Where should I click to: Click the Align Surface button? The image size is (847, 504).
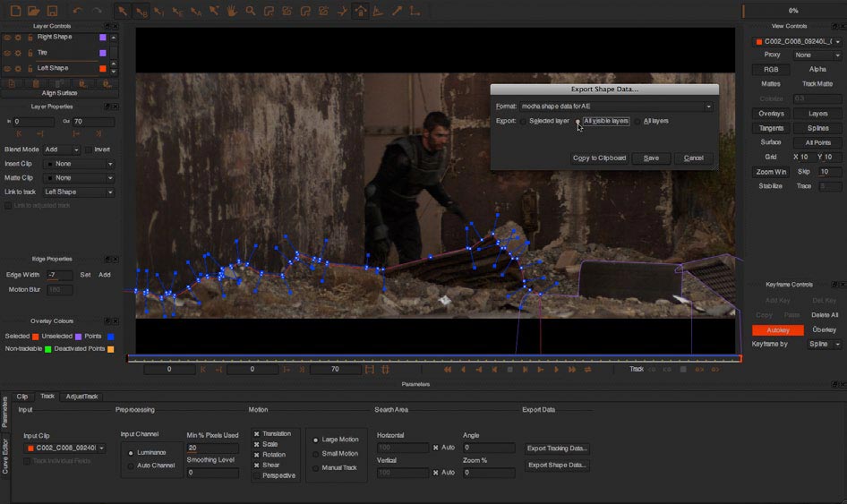pyautogui.click(x=59, y=93)
